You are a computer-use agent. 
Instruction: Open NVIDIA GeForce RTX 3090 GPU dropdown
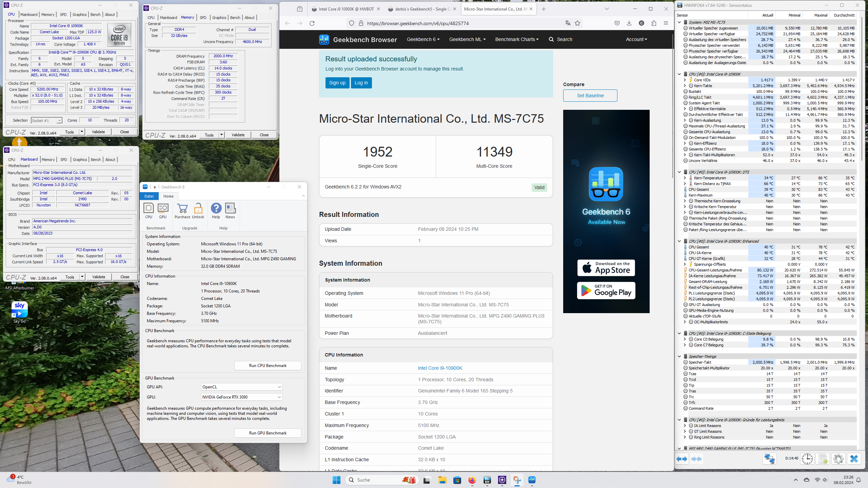[241, 397]
